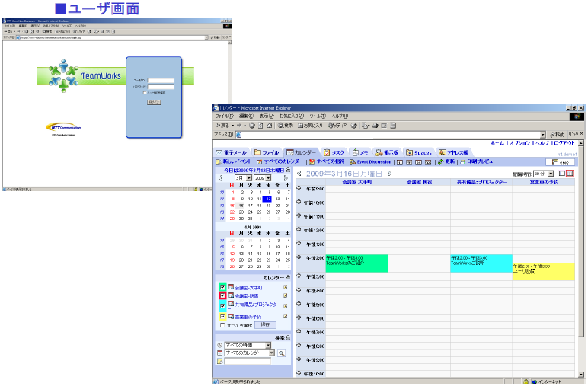The image size is (588, 386).
Task: Check the すべてを選択 checkbox
Action: tap(222, 325)
